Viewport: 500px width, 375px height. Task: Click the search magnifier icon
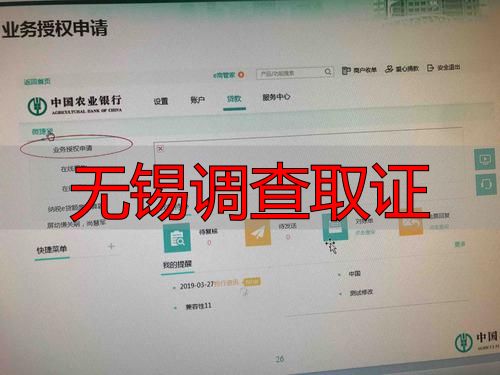pos(328,72)
